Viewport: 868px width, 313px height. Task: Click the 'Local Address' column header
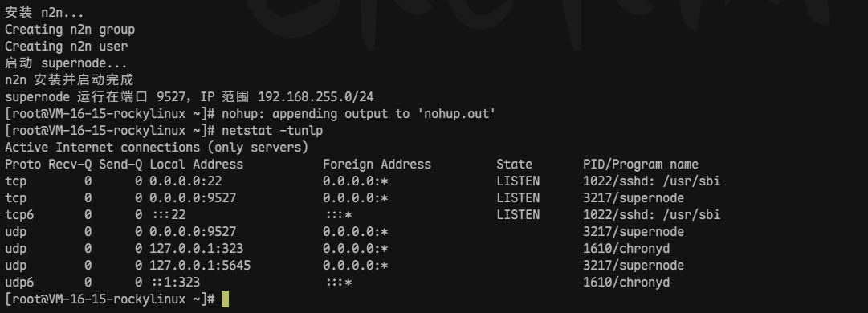(196, 165)
